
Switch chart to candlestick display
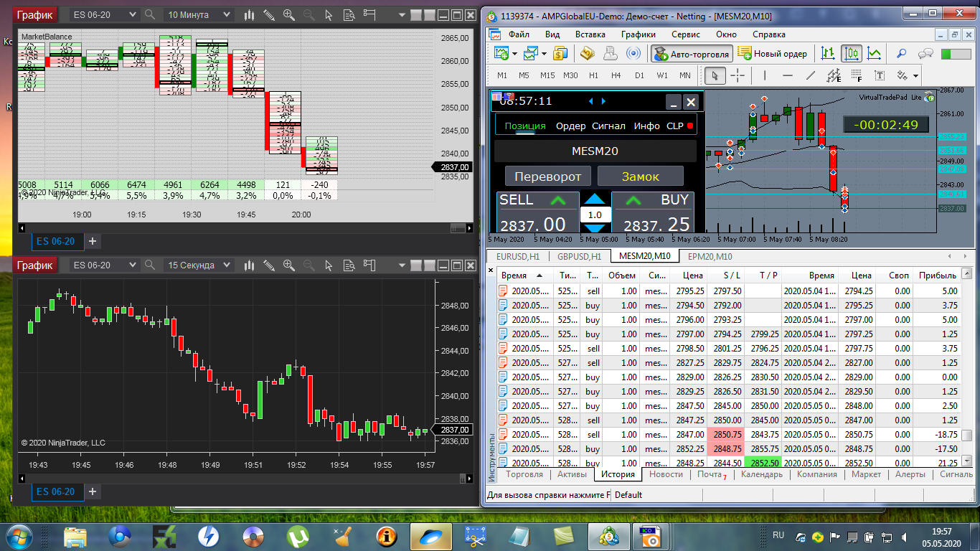(x=852, y=53)
